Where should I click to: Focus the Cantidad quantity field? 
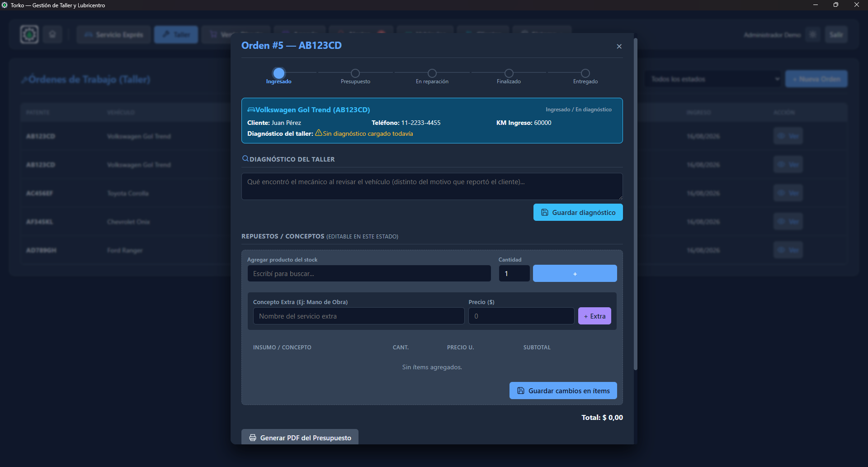click(x=514, y=273)
